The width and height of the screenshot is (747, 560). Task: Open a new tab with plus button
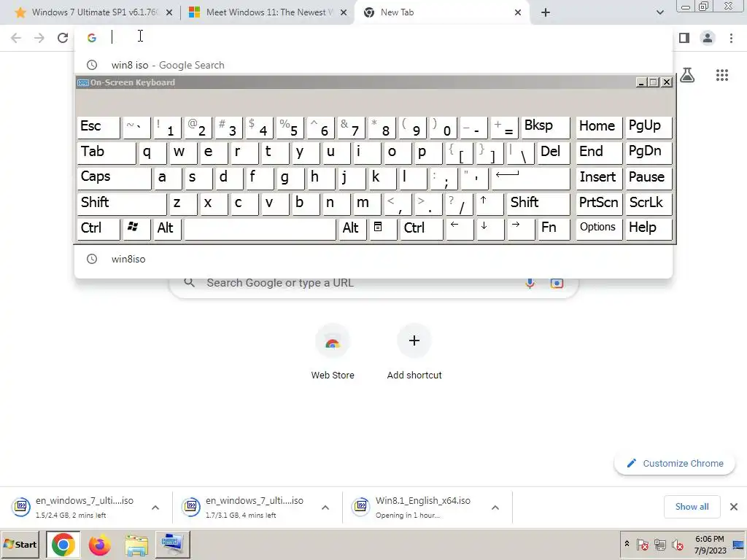click(x=546, y=12)
